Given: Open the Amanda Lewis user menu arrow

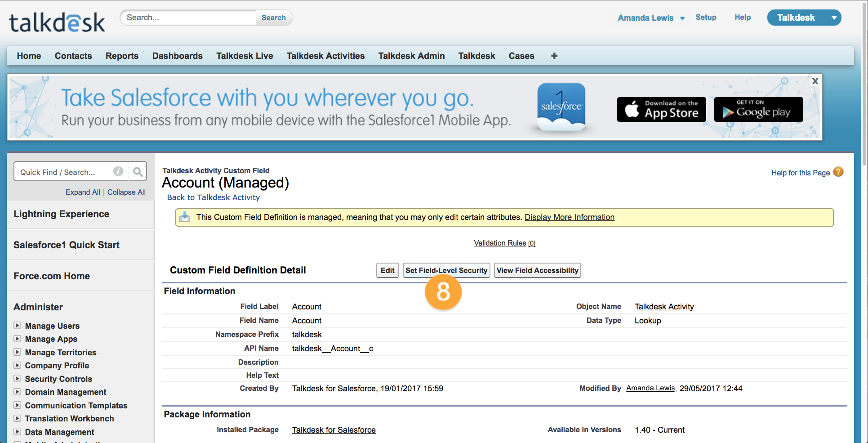Looking at the screenshot, I should pyautogui.click(x=682, y=18).
